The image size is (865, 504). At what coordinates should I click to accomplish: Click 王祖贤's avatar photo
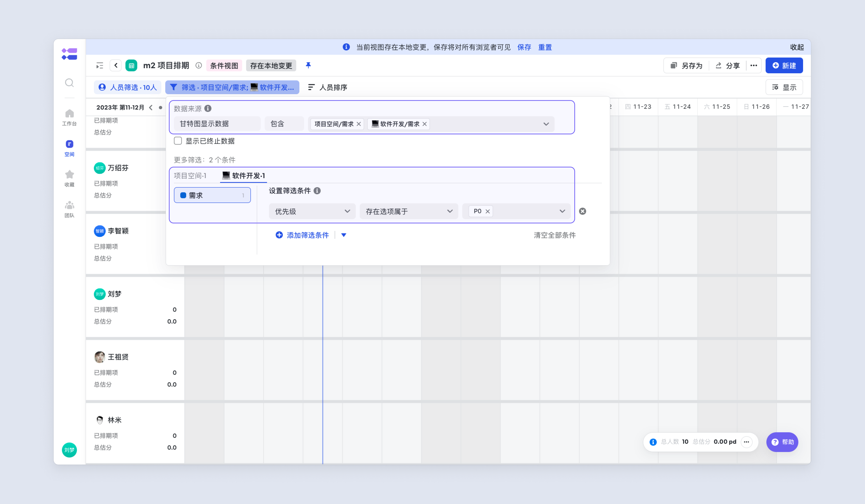[100, 357]
